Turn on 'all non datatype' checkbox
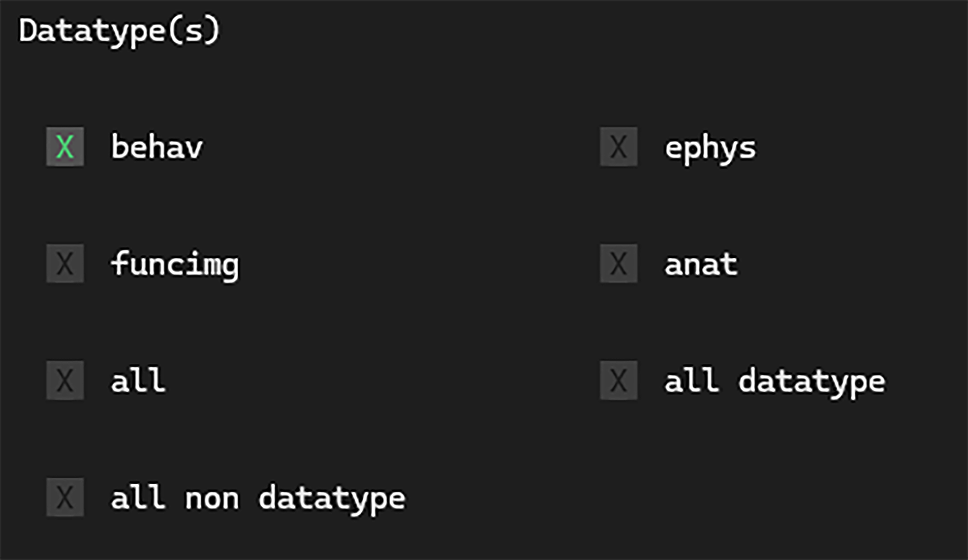 pos(65,497)
